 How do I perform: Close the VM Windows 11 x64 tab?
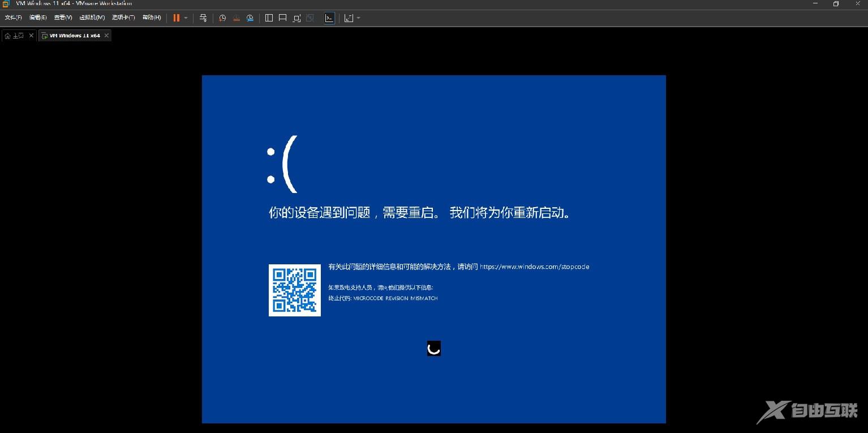coord(106,36)
